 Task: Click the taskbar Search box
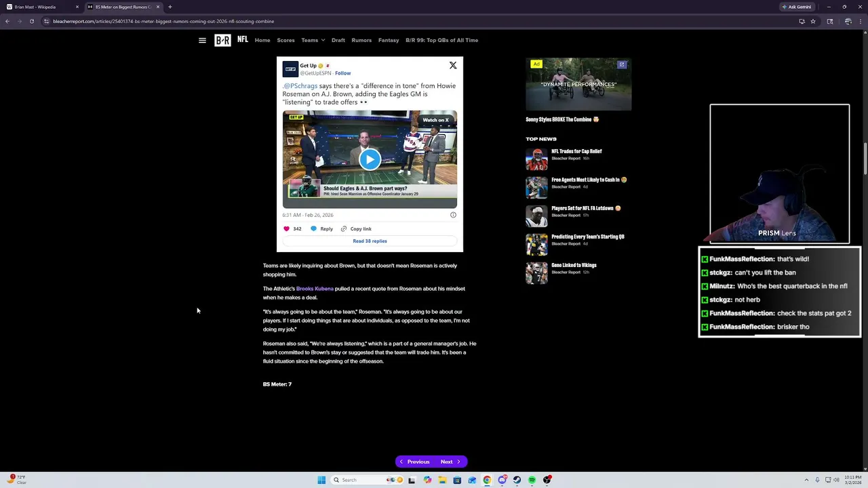pyautogui.click(x=366, y=480)
